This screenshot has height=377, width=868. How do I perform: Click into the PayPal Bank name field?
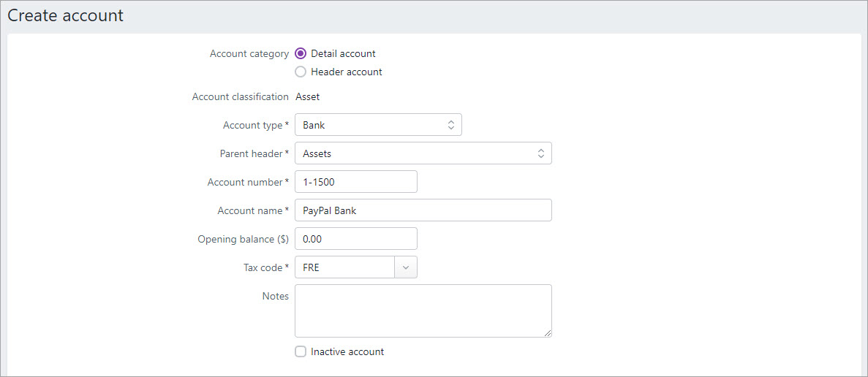tap(423, 210)
